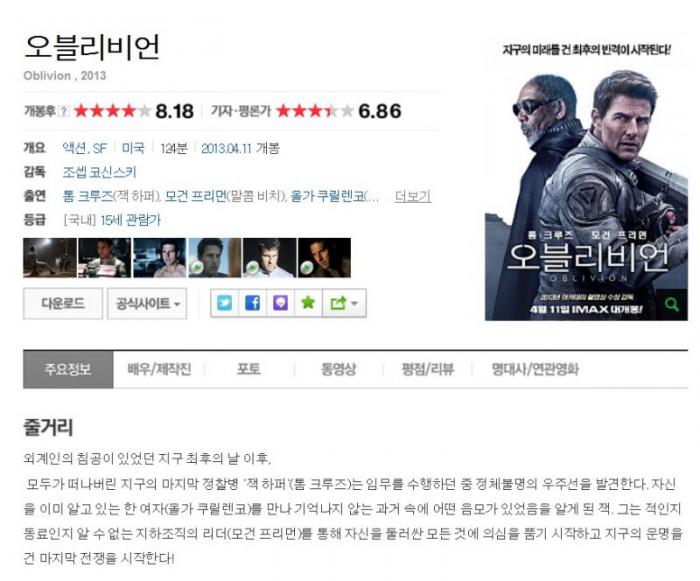Open the green share arrow dropdown
Screen dimensions: 700x581
point(344,303)
